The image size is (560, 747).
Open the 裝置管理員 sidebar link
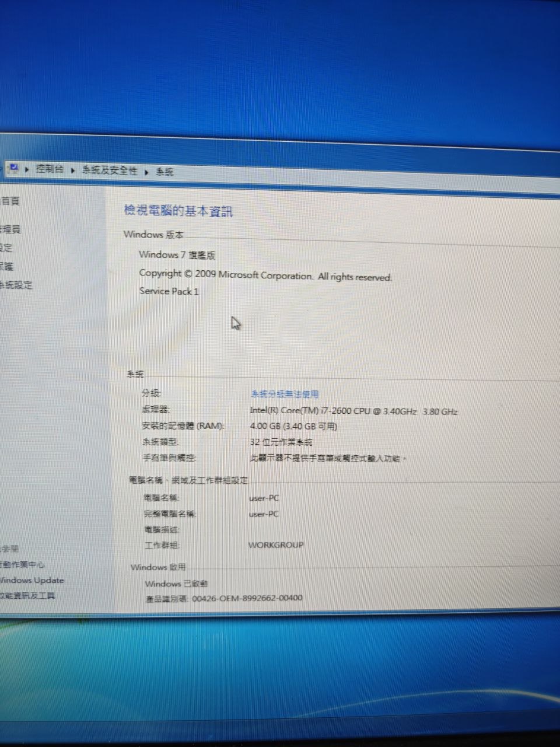coord(10,230)
